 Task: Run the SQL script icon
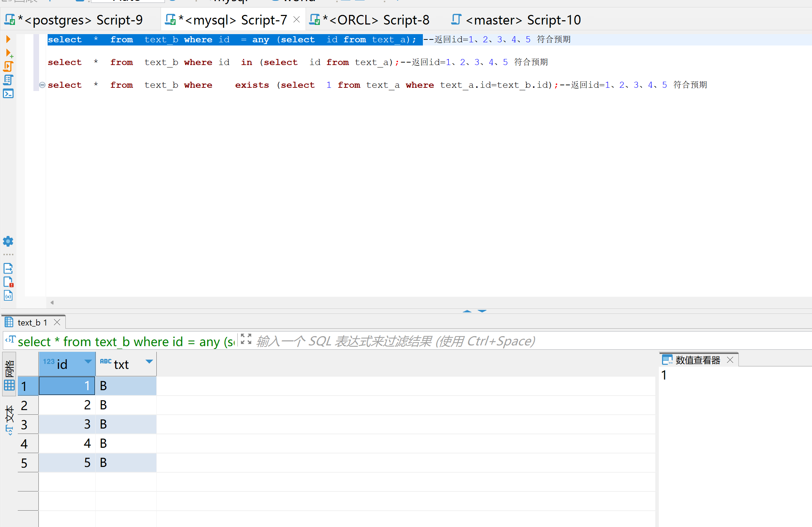(9, 66)
